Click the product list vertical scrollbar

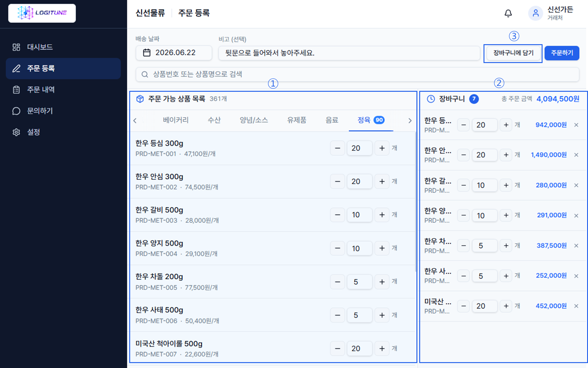pyautogui.click(x=416, y=202)
